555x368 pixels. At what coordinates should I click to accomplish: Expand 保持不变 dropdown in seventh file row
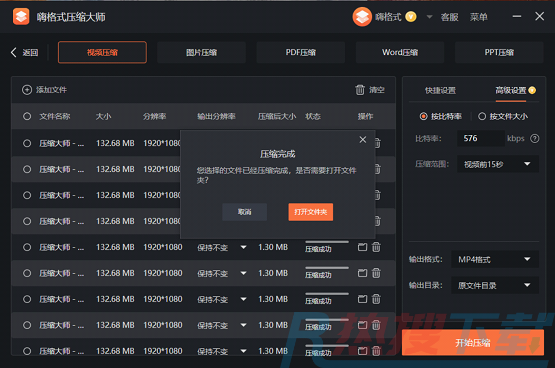[x=244, y=299]
